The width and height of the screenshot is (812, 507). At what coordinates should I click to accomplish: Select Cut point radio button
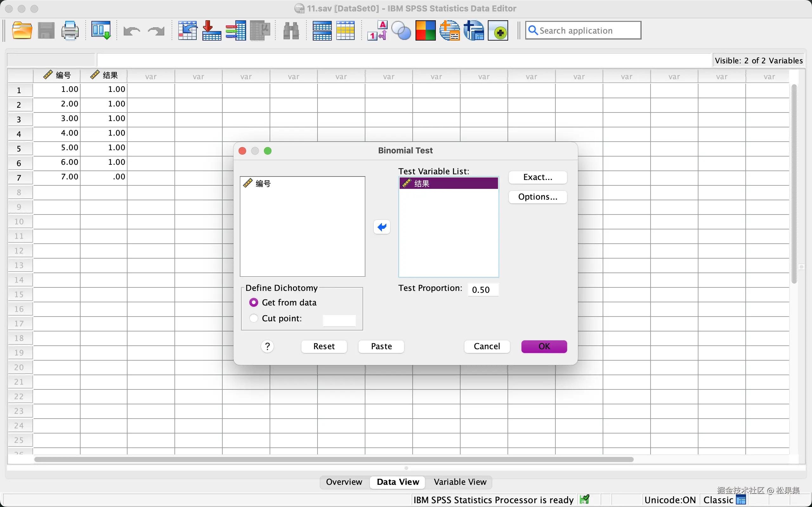tap(254, 318)
